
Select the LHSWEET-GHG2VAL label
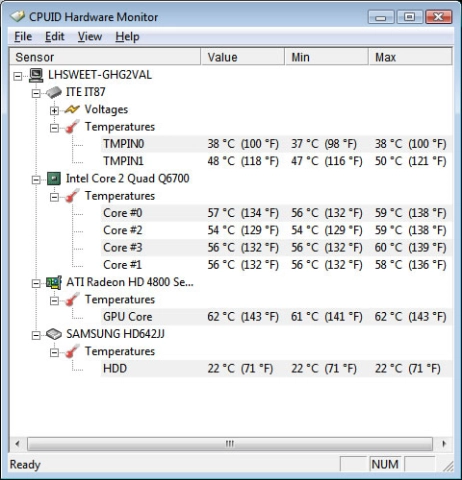(100, 75)
